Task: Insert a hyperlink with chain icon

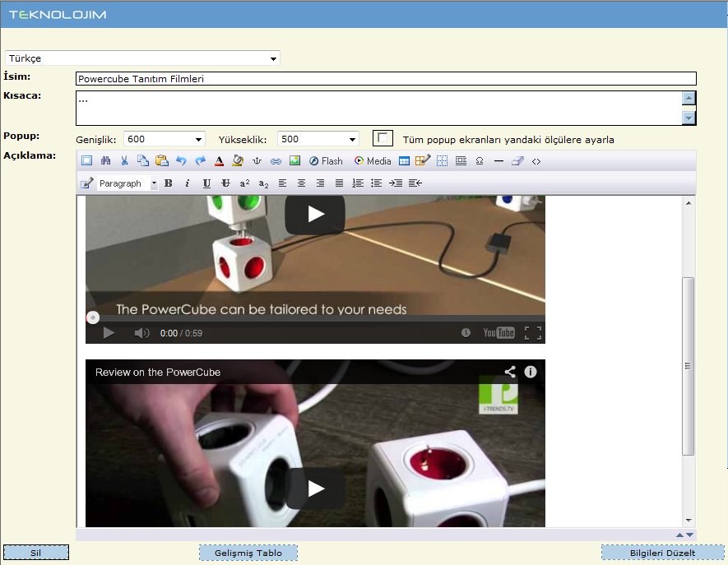Action: 276,161
